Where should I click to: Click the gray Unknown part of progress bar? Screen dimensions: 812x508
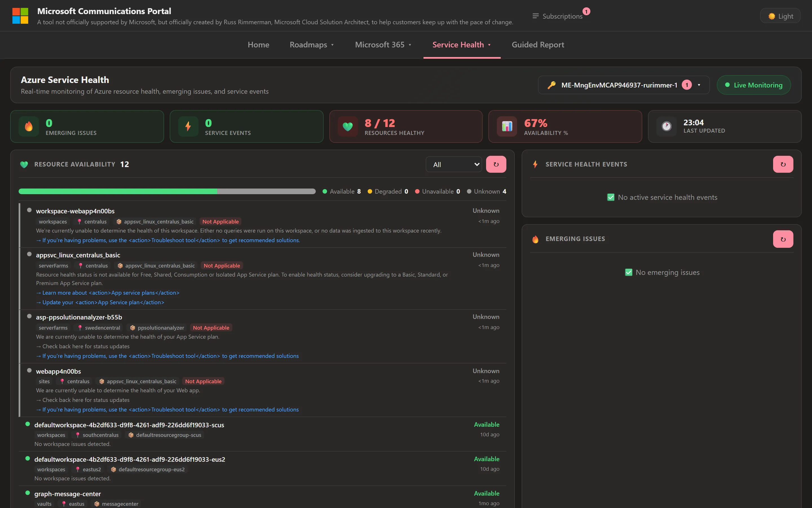[x=266, y=192]
